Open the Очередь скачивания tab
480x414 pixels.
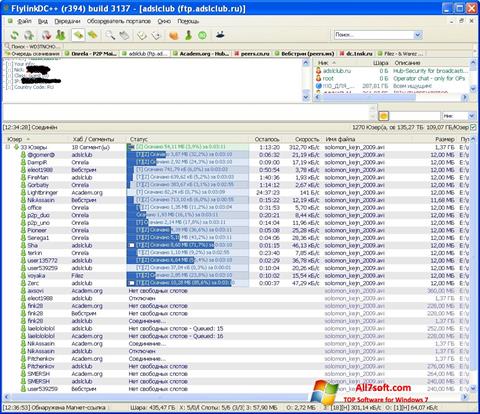[x=32, y=53]
